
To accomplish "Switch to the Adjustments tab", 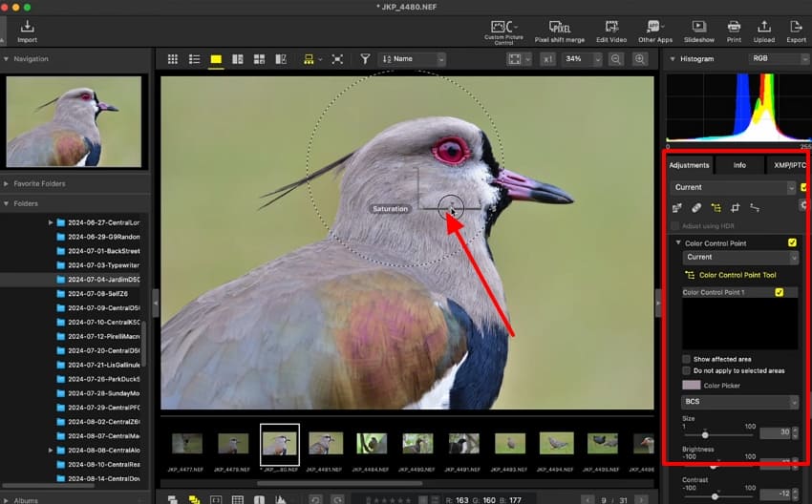I will [x=689, y=165].
